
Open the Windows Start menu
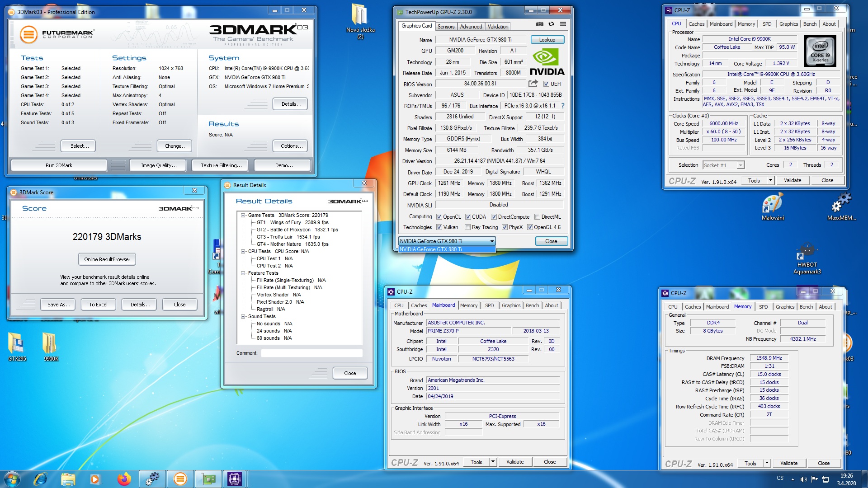(x=12, y=479)
